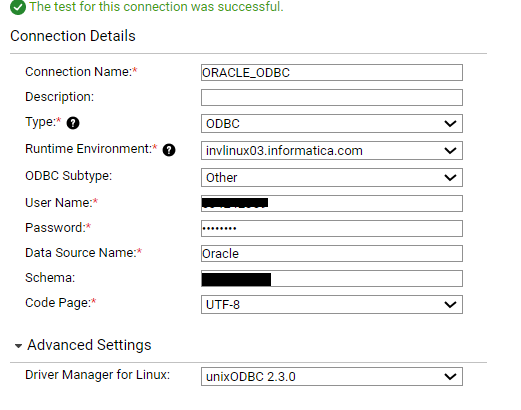Open the Type field help icon
This screenshot has width=521, height=410.
click(x=73, y=123)
